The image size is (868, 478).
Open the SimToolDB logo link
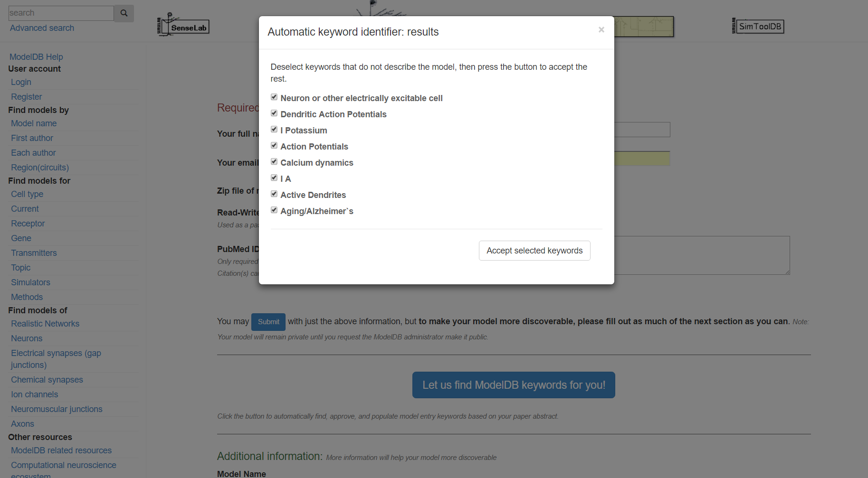click(x=758, y=26)
